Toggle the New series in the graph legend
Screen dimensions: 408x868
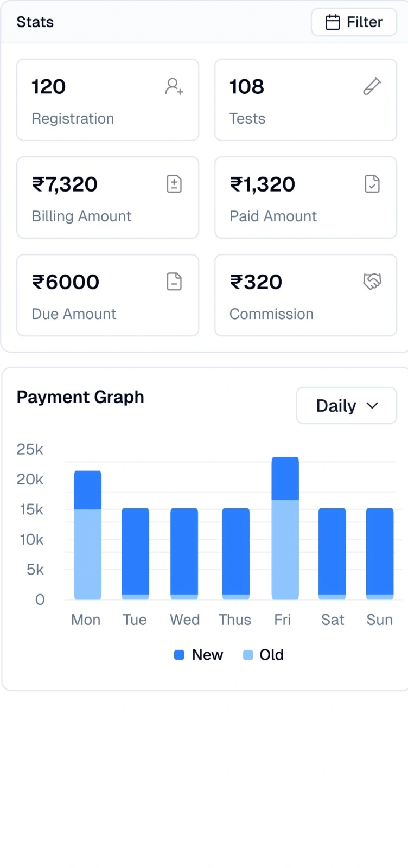(x=198, y=655)
